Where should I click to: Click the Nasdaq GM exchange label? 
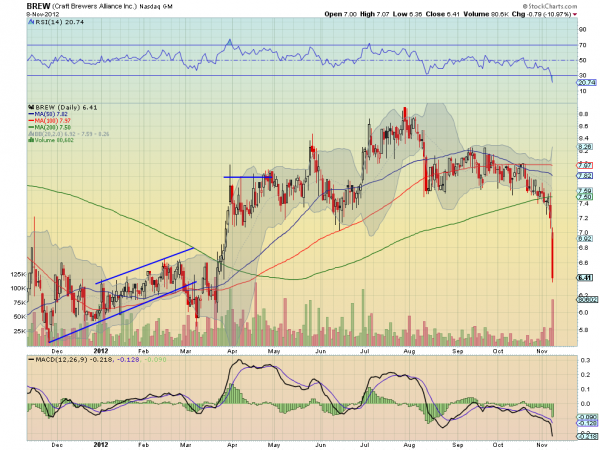pyautogui.click(x=156, y=7)
